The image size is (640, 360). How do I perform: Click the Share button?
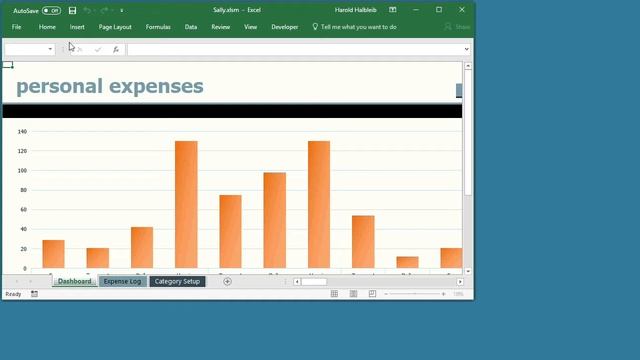pos(458,27)
